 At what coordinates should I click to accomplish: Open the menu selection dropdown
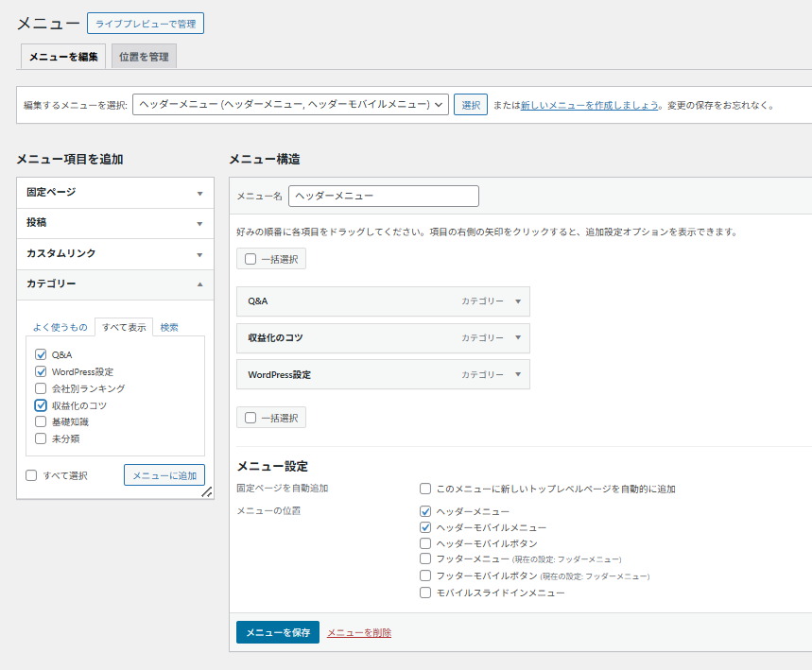290,105
